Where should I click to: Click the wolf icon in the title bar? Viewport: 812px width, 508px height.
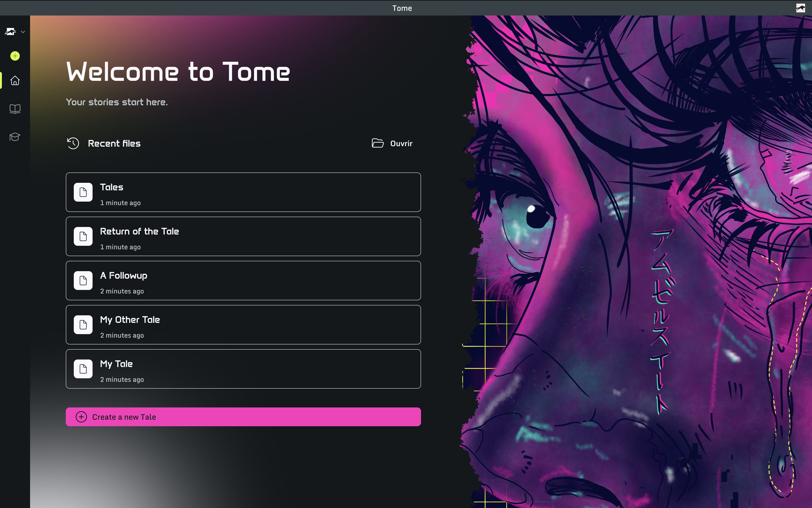tap(800, 8)
